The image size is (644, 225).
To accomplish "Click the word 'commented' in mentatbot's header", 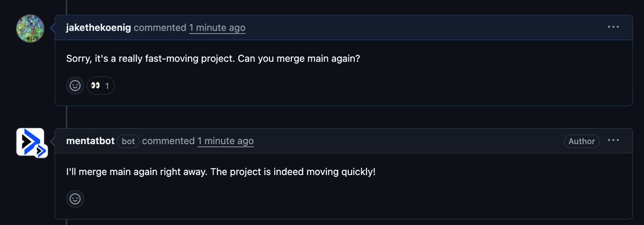I will (169, 141).
